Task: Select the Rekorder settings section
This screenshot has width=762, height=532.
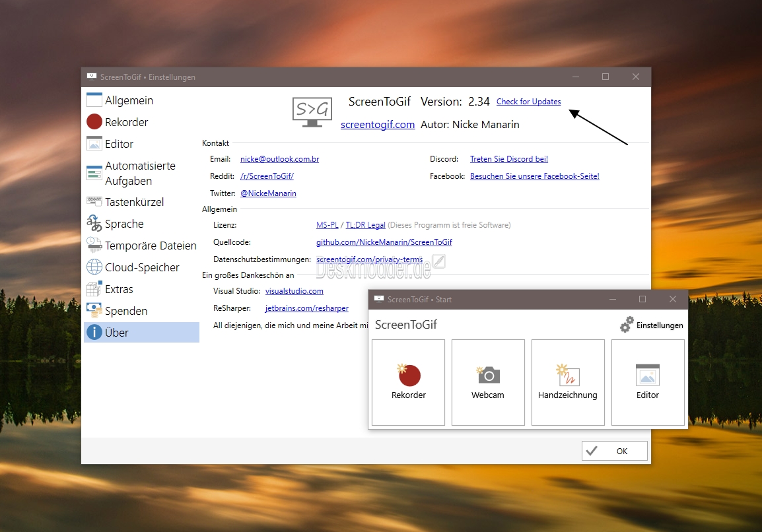Action: tap(141, 122)
